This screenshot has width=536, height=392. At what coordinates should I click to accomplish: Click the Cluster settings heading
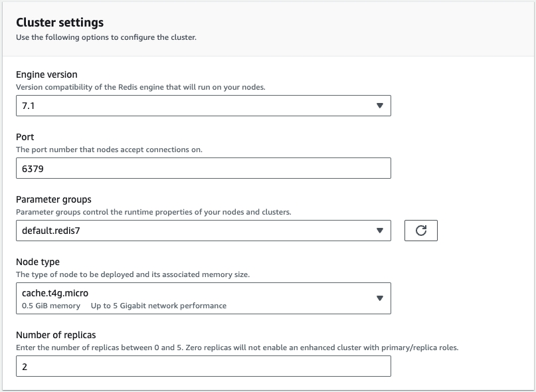[60, 23]
